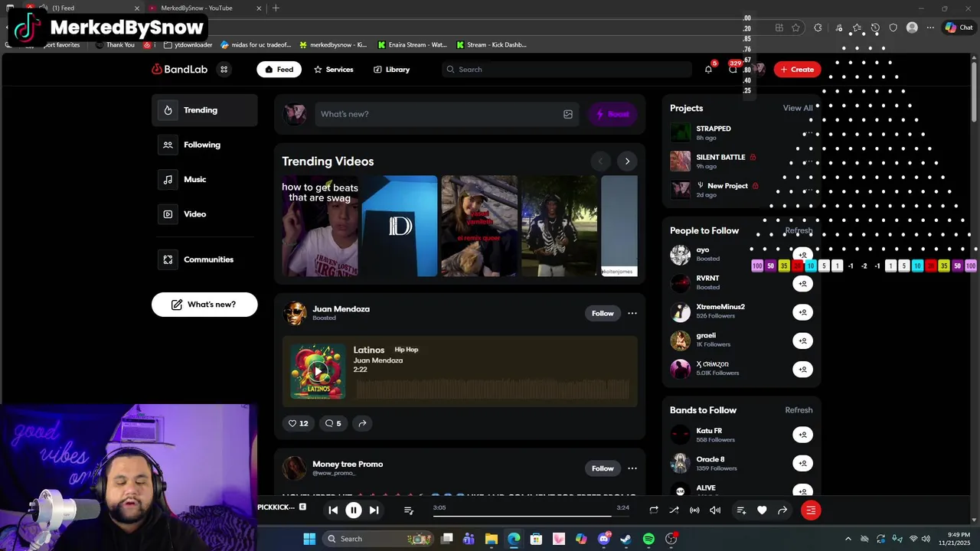Click the What's new? post field

tap(448, 114)
